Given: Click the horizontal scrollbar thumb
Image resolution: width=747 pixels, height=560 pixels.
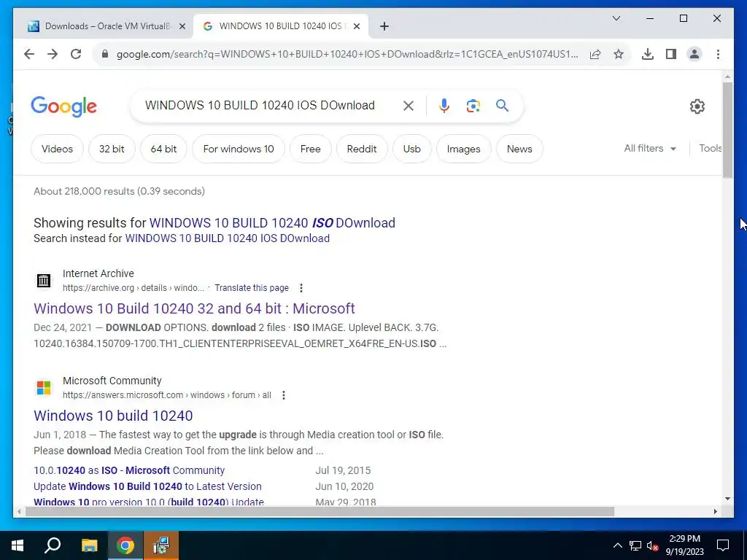Looking at the screenshot, I should coord(320,512).
